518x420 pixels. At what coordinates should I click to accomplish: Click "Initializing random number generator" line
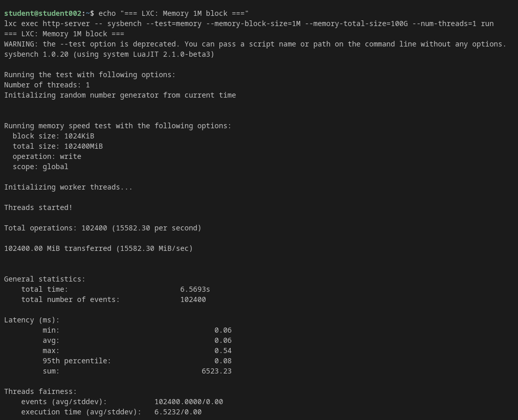(120, 96)
